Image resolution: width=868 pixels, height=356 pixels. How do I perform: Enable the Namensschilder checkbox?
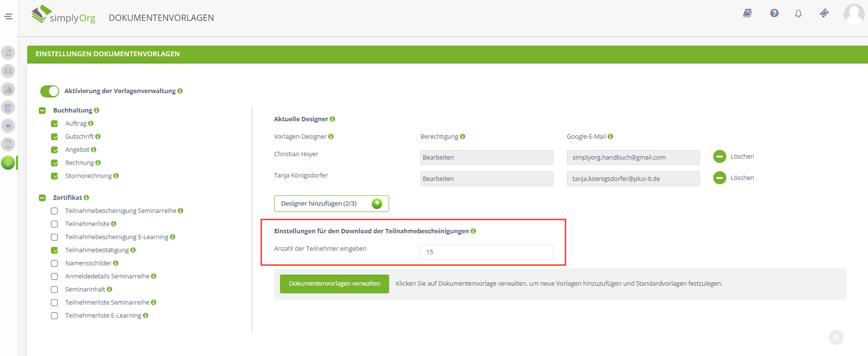55,263
